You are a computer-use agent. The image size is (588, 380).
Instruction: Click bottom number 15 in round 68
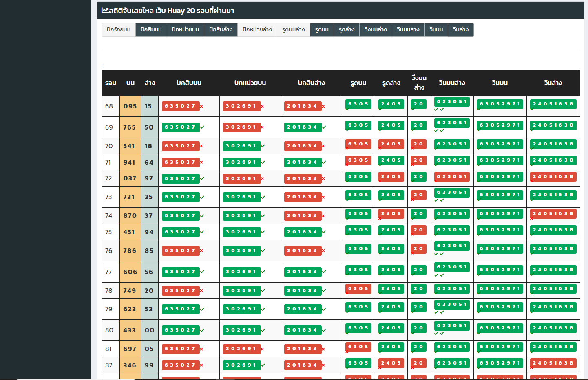click(148, 106)
